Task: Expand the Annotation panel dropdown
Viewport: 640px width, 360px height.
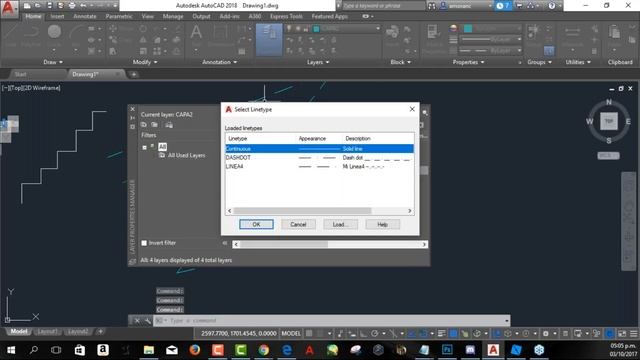Action: (x=220, y=62)
